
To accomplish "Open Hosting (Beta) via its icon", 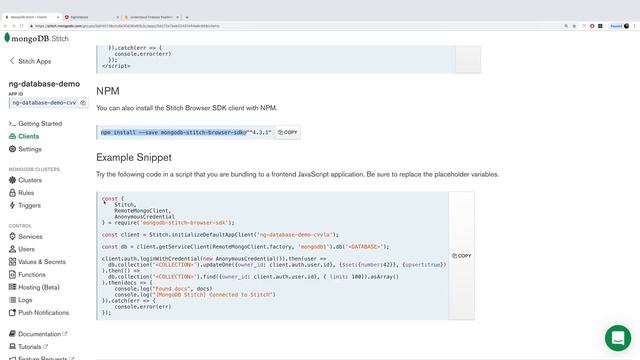I will point(12,287).
